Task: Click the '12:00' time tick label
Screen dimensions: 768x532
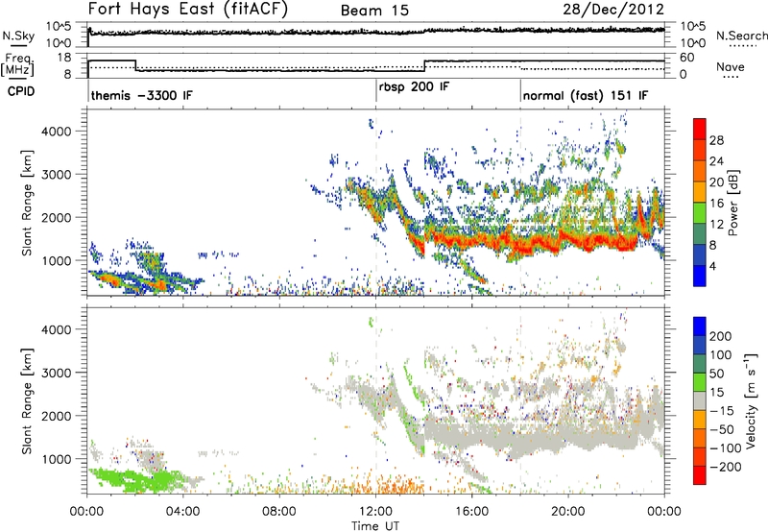Action: click(375, 512)
